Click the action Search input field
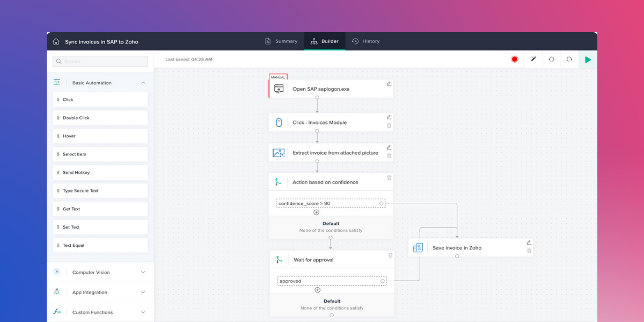 click(x=100, y=62)
